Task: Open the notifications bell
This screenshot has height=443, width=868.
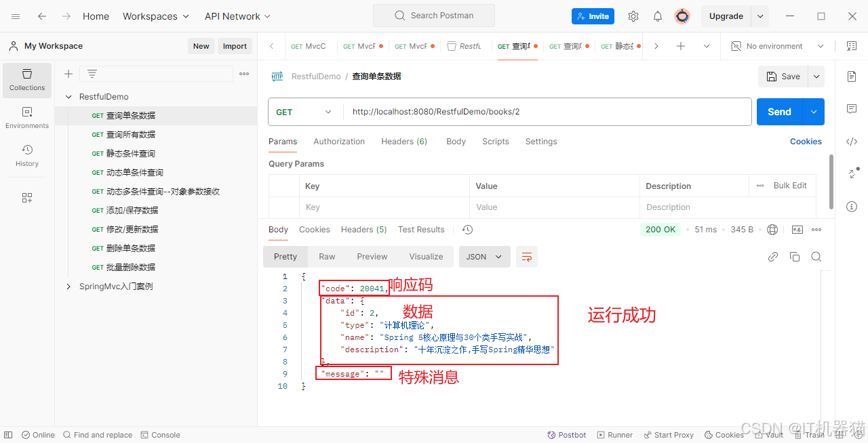Action: [x=658, y=16]
